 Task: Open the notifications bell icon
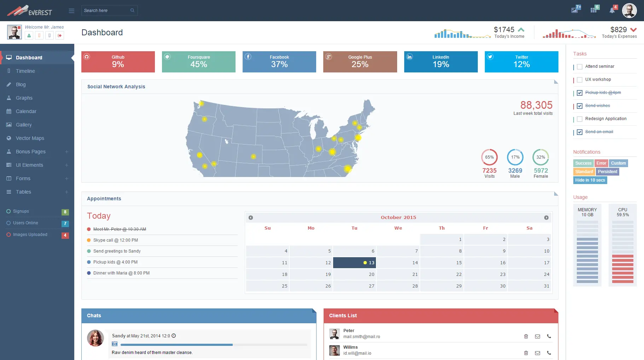[x=612, y=10]
